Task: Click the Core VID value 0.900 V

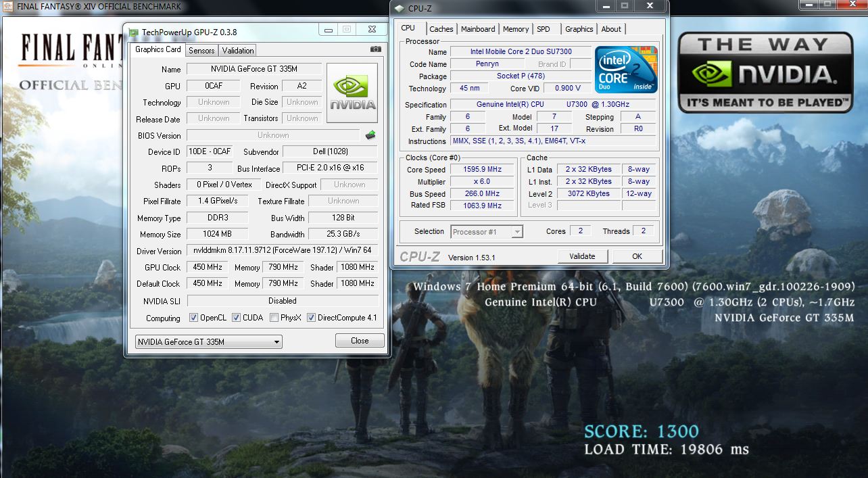Action: click(567, 89)
